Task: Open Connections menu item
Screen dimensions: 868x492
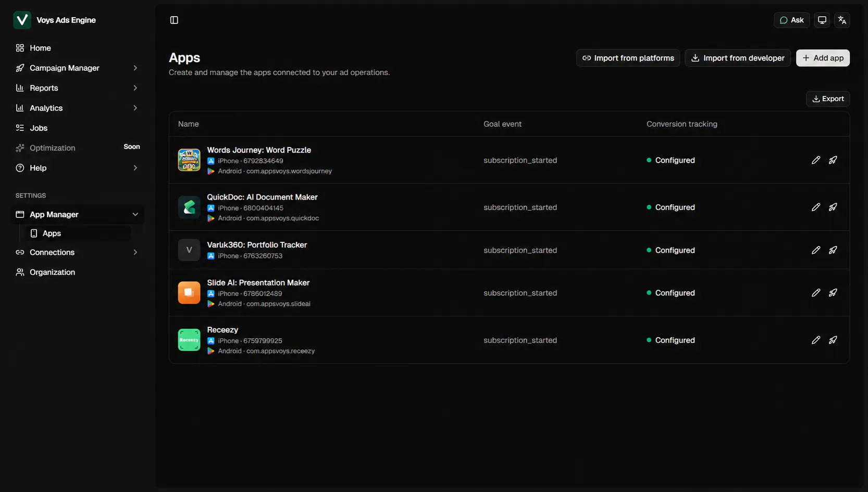Action: 77,252
